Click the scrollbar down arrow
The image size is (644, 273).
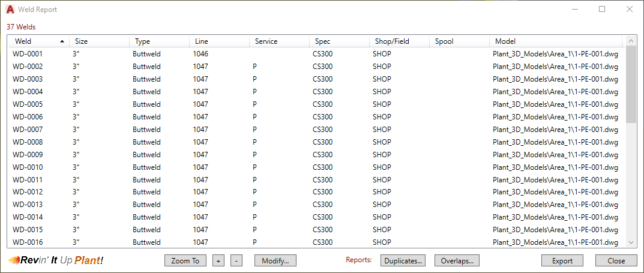631,242
